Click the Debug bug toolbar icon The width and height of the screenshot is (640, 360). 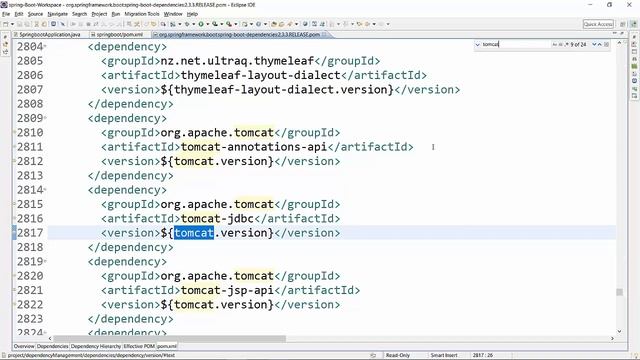[187, 24]
